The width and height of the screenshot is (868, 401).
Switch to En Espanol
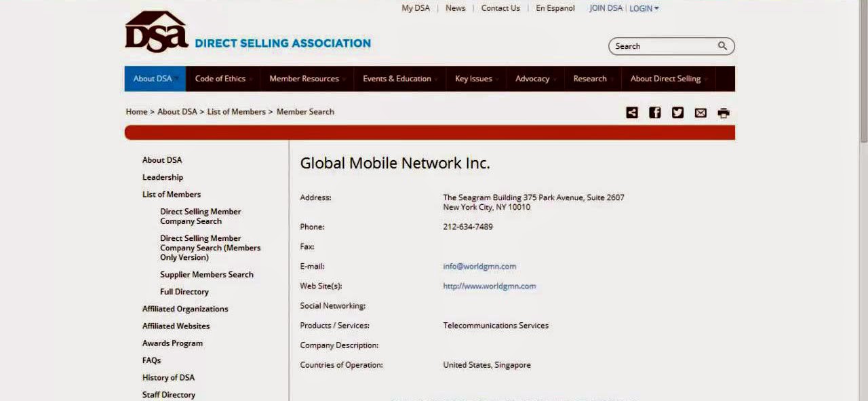[x=555, y=8]
